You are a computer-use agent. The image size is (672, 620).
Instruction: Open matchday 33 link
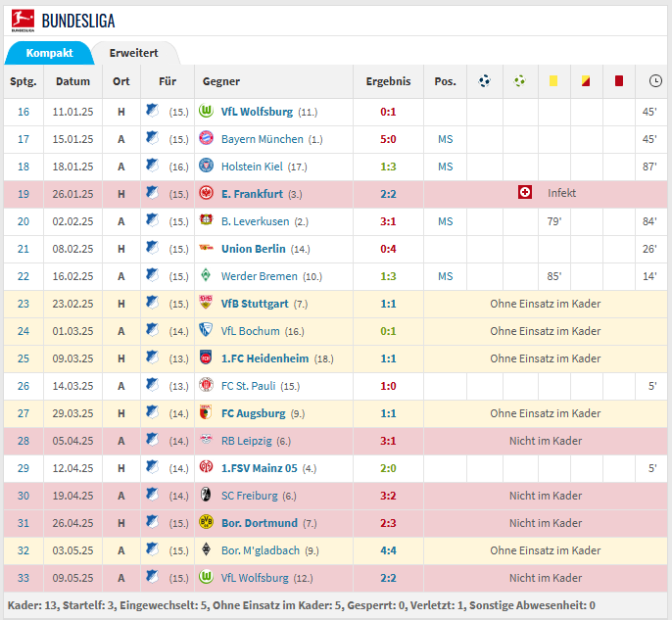(24, 578)
